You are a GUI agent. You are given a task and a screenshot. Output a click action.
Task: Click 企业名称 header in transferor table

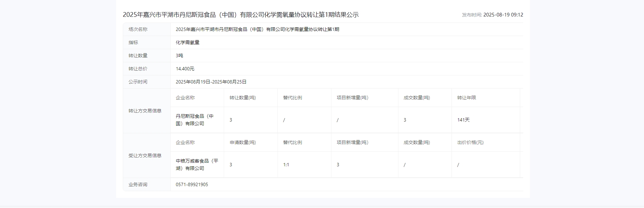185,98
